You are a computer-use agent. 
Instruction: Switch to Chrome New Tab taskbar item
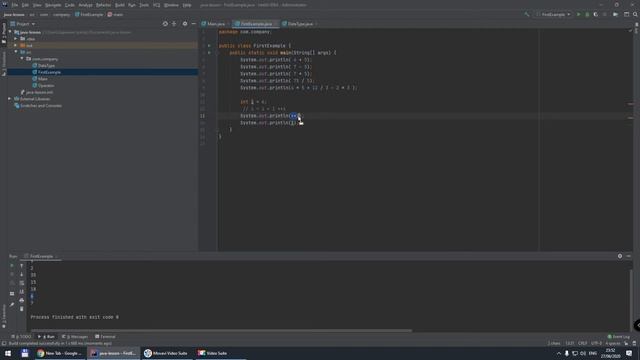coord(60,353)
